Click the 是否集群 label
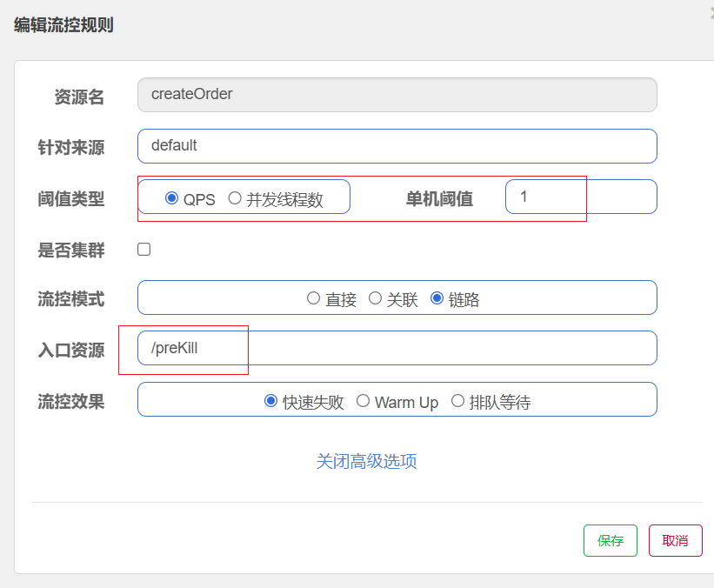The height and width of the screenshot is (588, 714). 71,250
